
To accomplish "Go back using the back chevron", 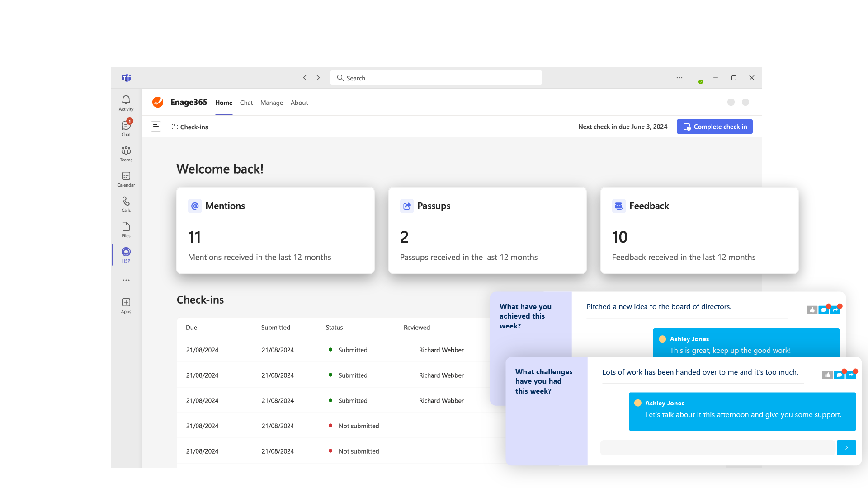I will (x=305, y=78).
